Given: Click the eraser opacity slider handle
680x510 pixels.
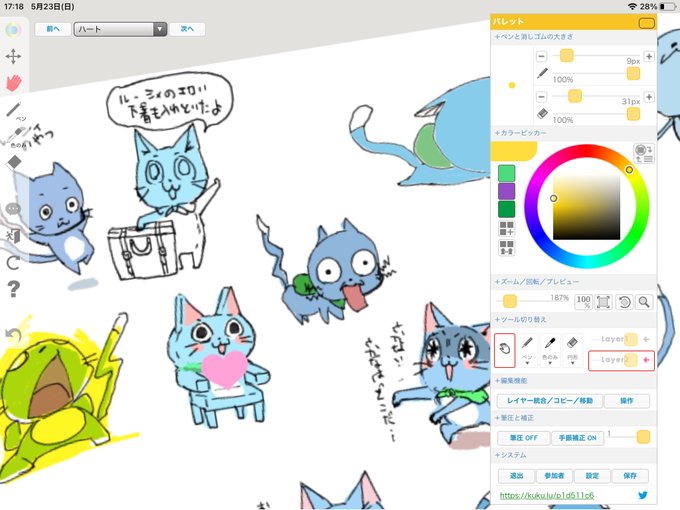Looking at the screenshot, I should (x=633, y=114).
